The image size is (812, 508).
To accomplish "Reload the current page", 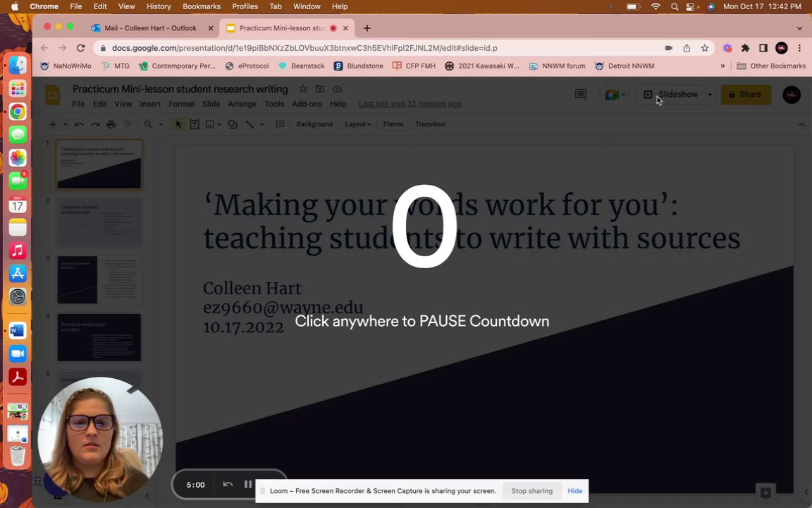I will coord(81,48).
